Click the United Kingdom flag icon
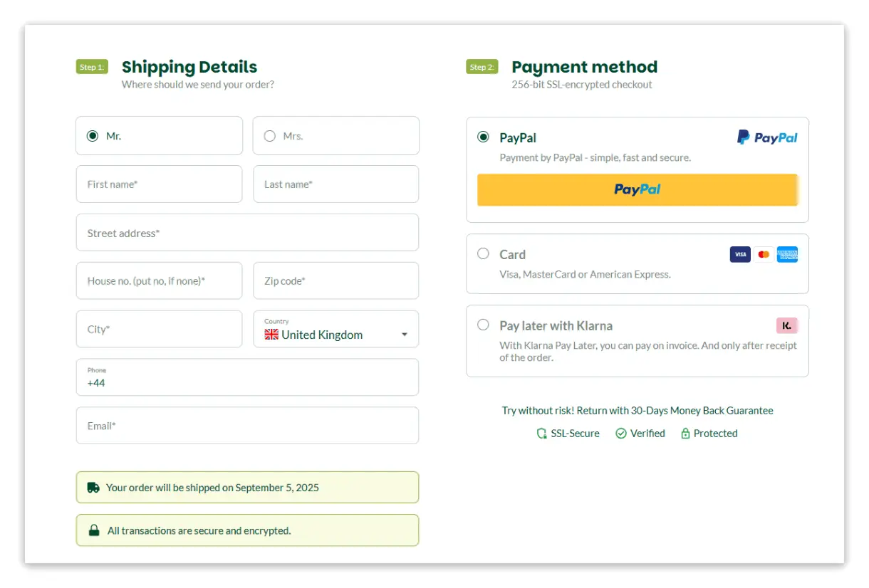The height and width of the screenshot is (588, 869). pos(271,335)
